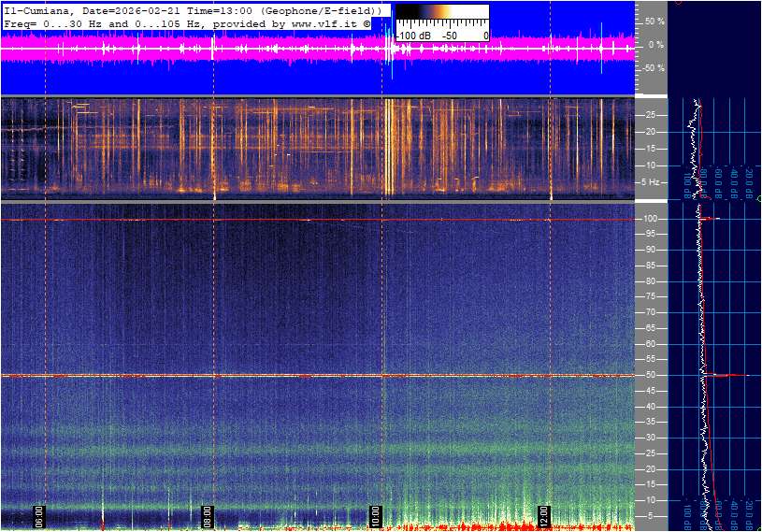762x532 pixels.
Task: Click the magenta waveform in amplitude panel
Action: [x=280, y=49]
